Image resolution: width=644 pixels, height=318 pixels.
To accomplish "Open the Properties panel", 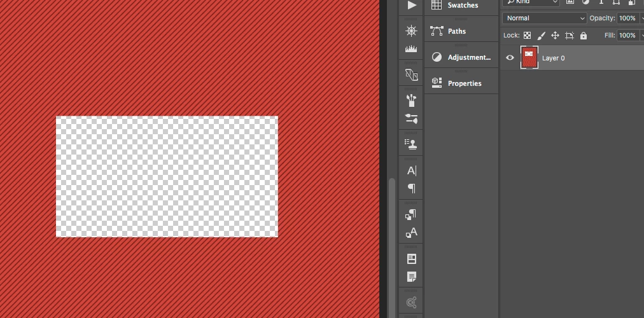I will [461, 83].
